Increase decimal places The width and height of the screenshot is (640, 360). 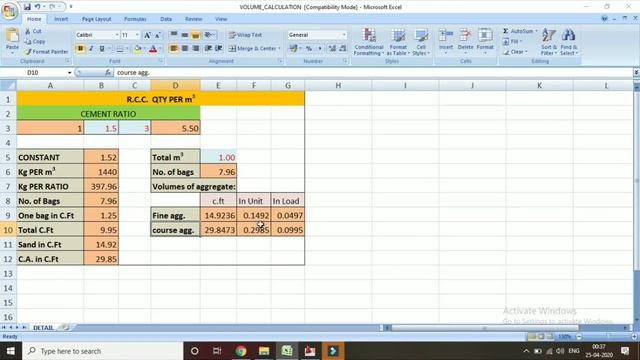pyautogui.click(x=332, y=49)
